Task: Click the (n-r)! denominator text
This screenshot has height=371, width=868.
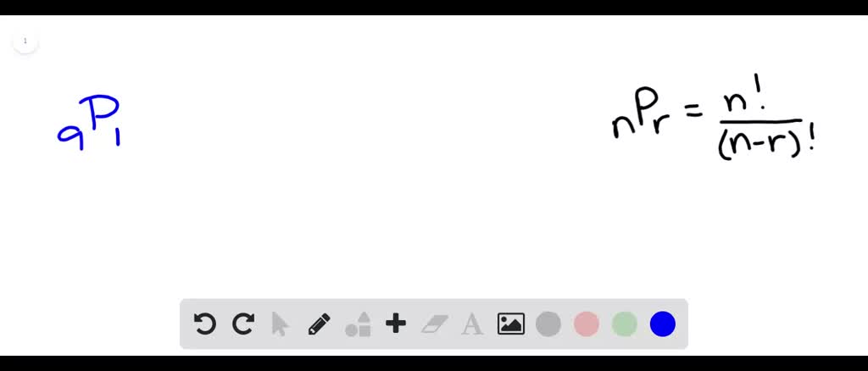Action: click(x=766, y=142)
